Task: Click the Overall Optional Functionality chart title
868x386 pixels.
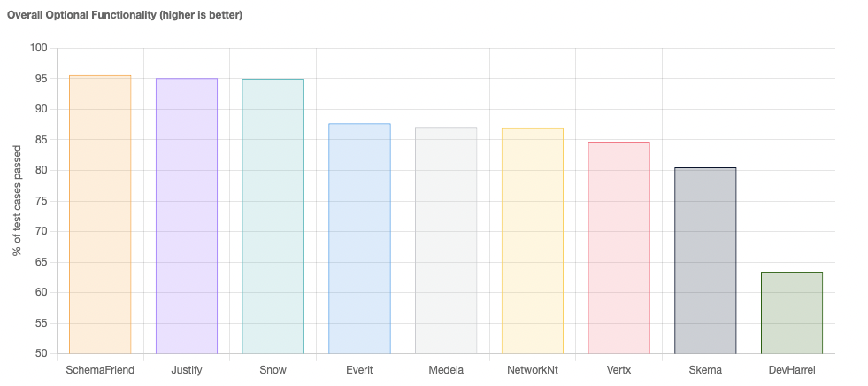Action: 125,15
